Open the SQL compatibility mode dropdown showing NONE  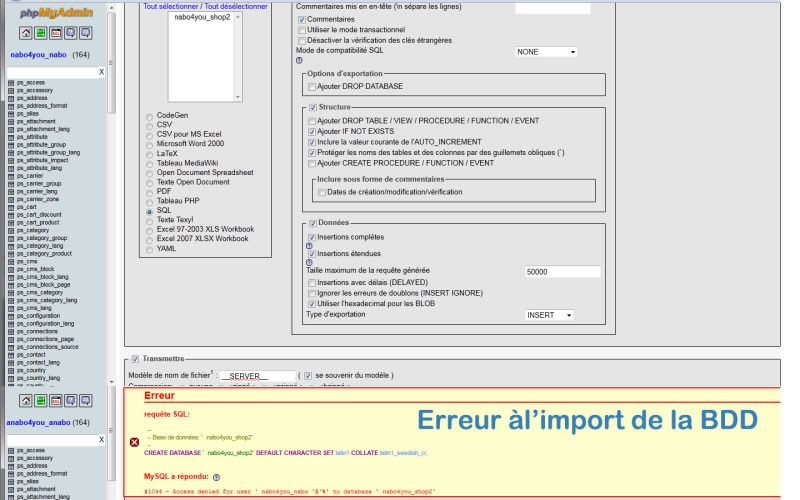pyautogui.click(x=546, y=50)
